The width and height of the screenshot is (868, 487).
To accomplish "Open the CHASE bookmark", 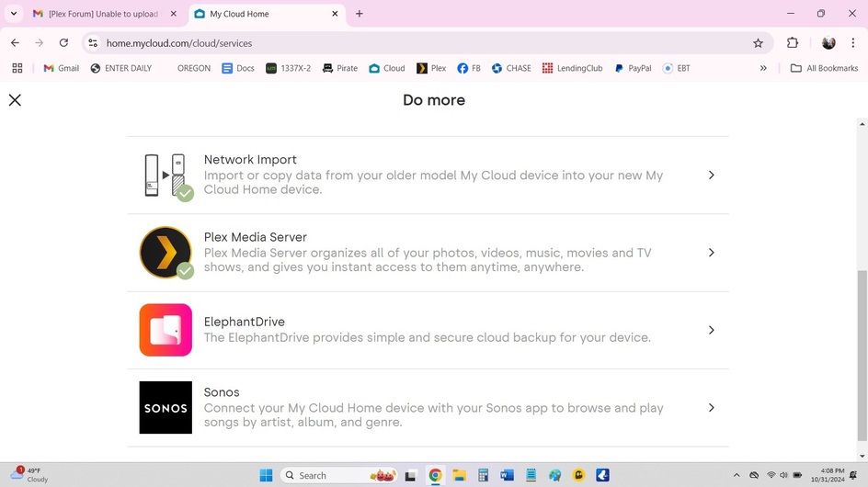I will (511, 68).
